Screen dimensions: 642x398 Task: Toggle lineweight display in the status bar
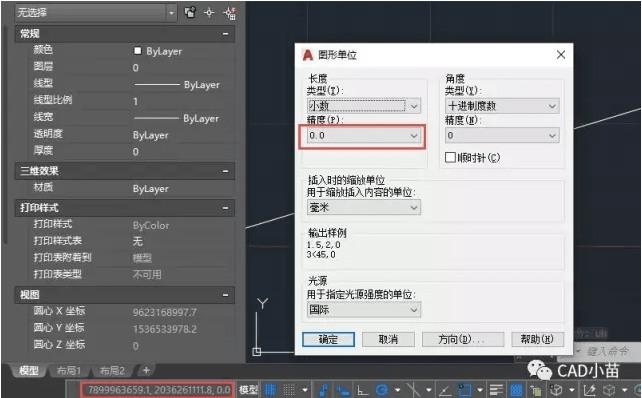[496, 389]
